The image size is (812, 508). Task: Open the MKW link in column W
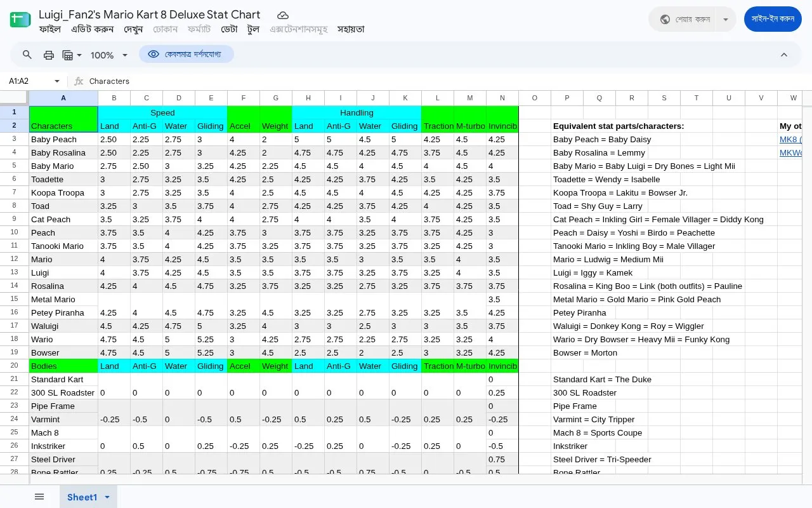pos(791,153)
